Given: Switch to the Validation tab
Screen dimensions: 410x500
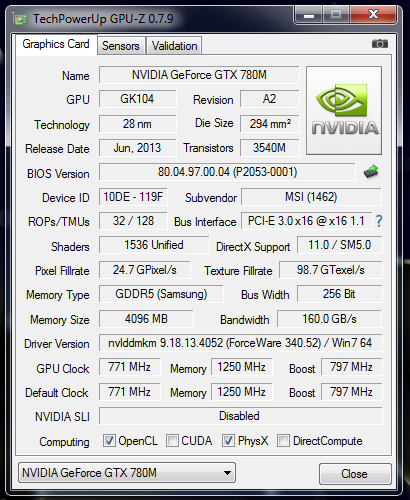Looking at the screenshot, I should pos(174,46).
